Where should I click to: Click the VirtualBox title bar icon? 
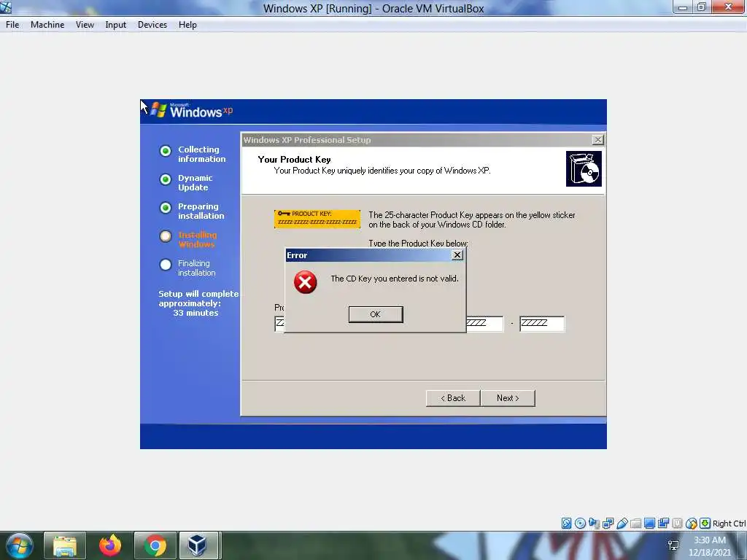coord(6,7)
